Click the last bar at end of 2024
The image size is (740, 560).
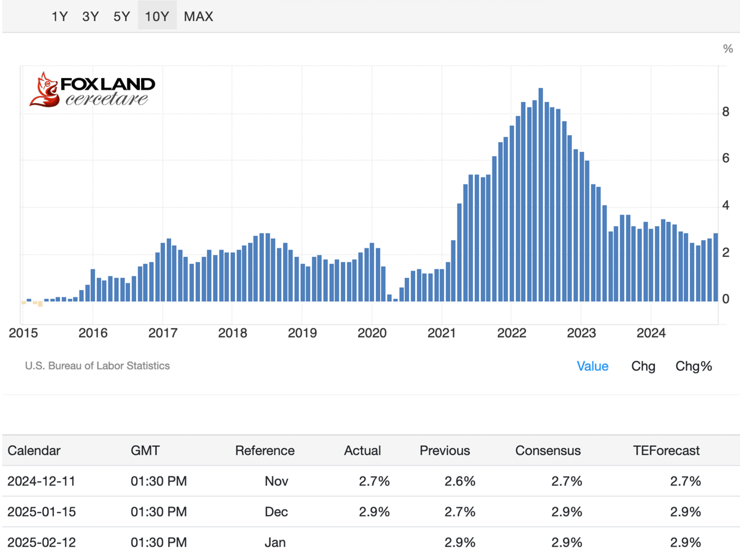click(716, 268)
